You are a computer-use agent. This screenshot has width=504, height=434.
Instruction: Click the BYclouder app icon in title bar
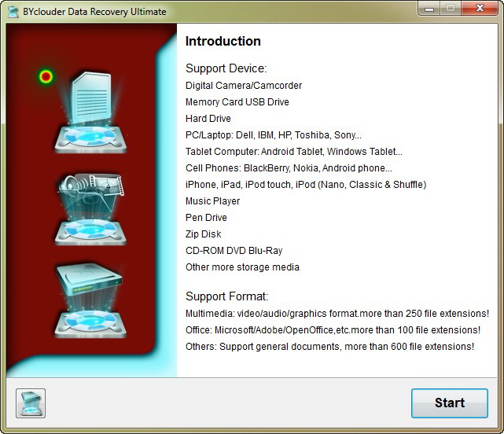pyautogui.click(x=12, y=11)
